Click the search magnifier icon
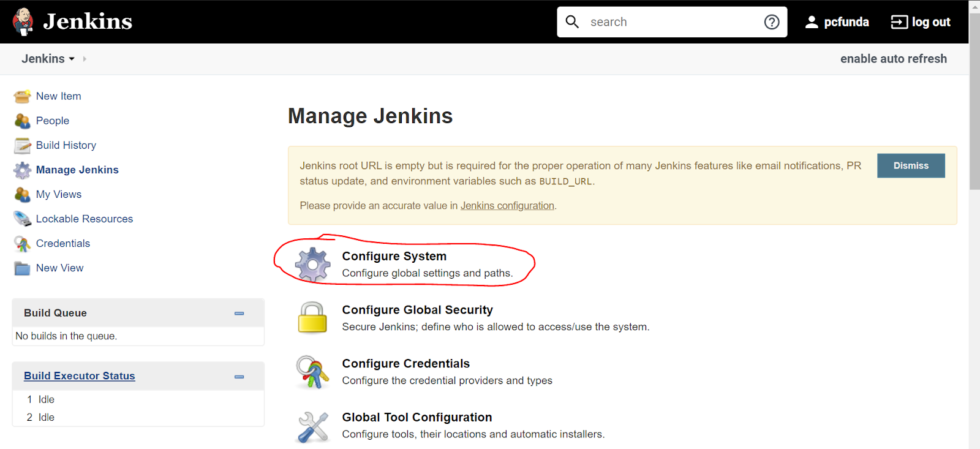 [x=572, y=22]
